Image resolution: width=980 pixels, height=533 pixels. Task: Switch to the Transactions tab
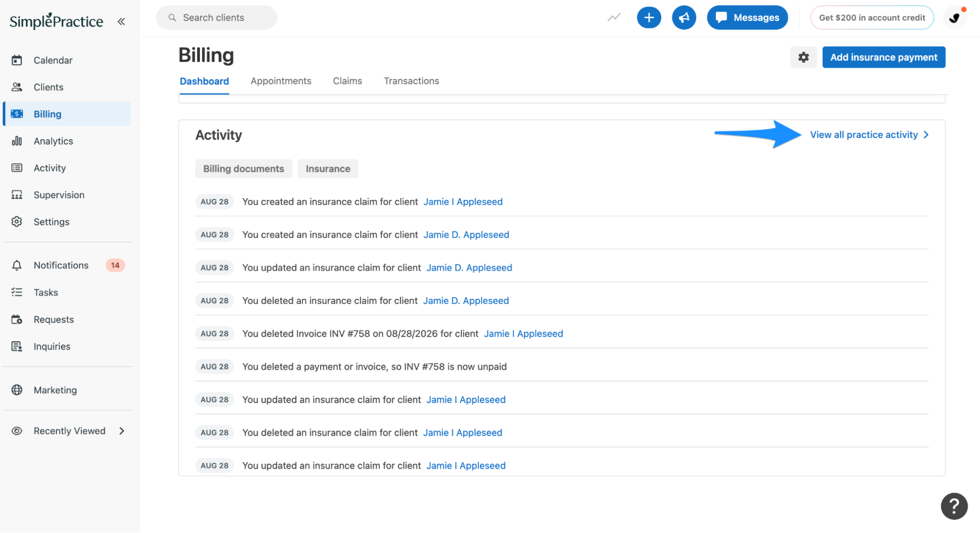click(x=411, y=81)
